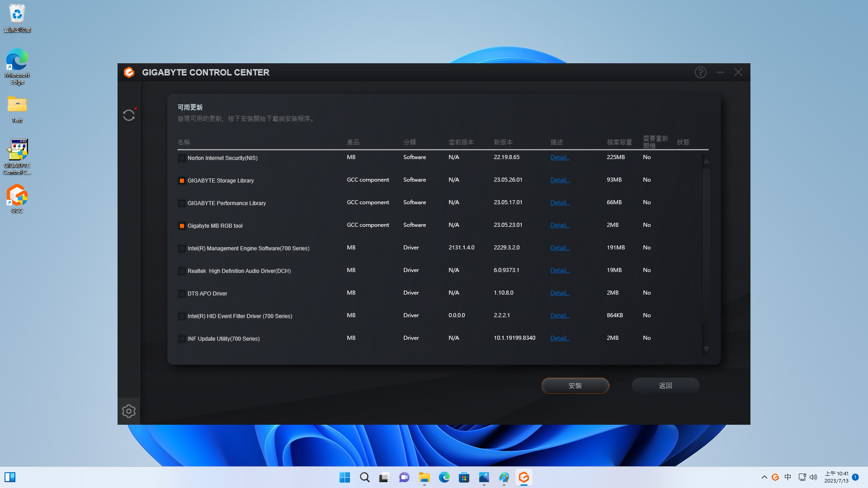Check Intel Management Engine Software checkbox

(182, 249)
